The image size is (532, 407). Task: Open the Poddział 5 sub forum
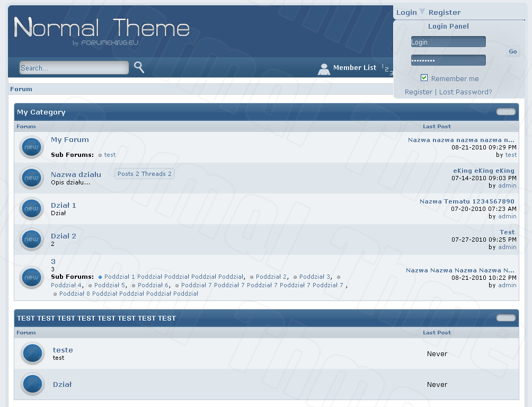coord(110,285)
